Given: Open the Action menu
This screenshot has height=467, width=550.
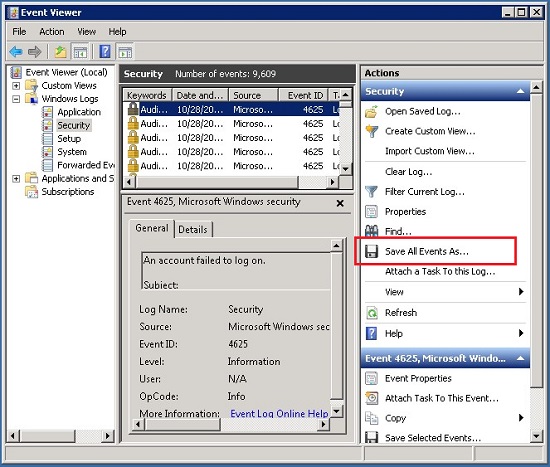Looking at the screenshot, I should [52, 32].
